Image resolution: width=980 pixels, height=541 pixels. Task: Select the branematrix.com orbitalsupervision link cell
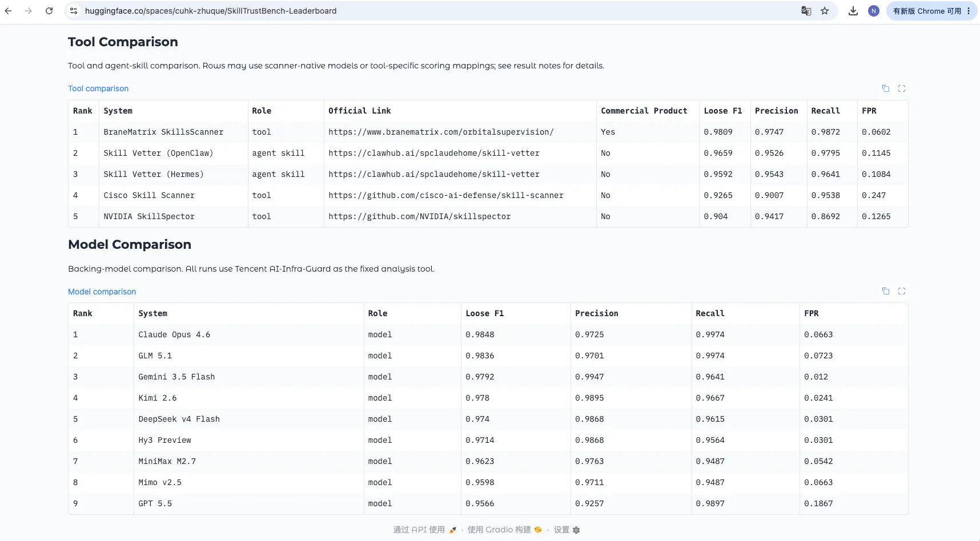click(x=460, y=132)
